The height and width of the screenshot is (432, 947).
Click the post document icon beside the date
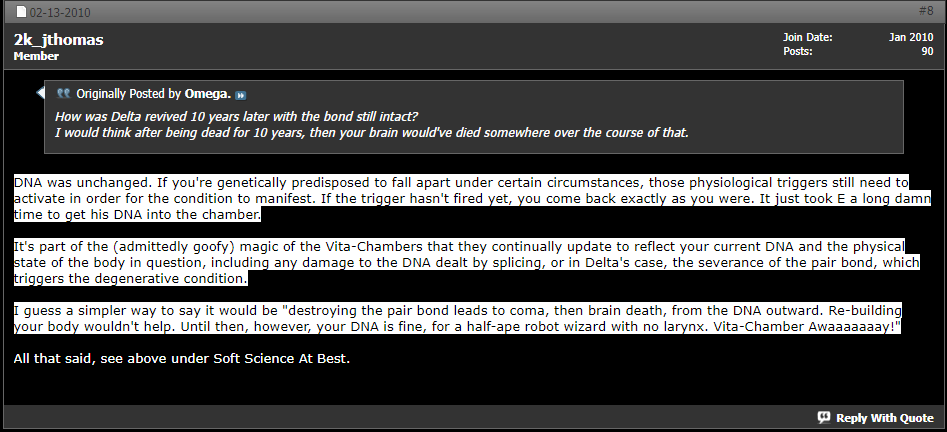point(21,12)
